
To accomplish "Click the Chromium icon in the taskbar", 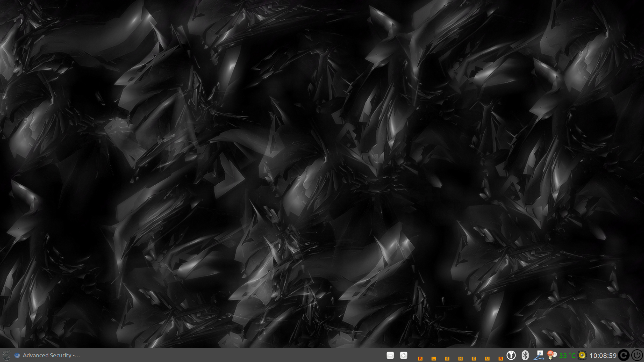I will (17, 355).
